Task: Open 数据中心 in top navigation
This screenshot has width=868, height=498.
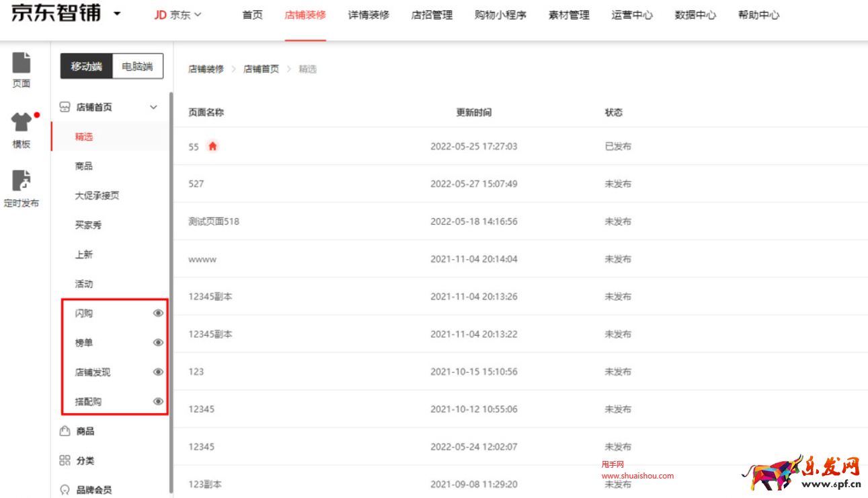Action: point(695,15)
